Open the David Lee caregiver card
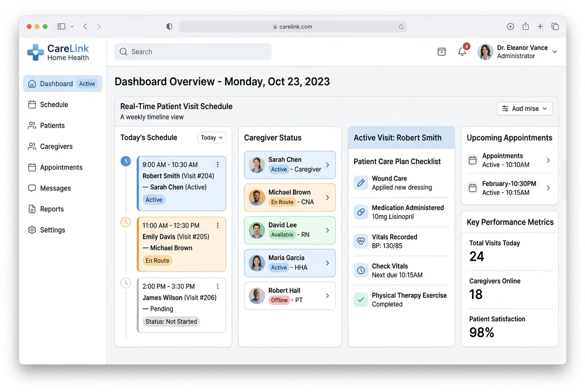Screen dimensions: 585x392 [290, 230]
